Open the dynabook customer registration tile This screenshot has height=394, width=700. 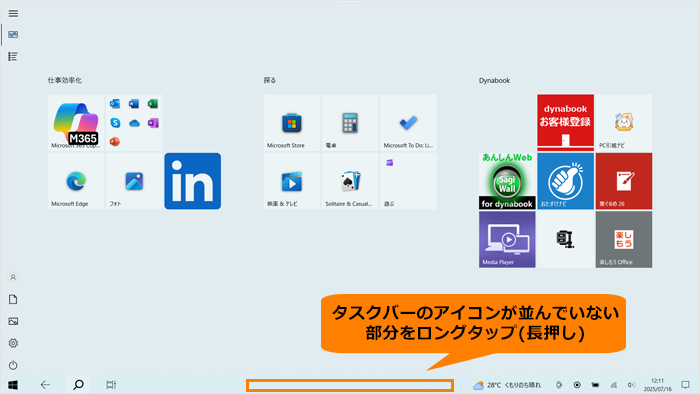(565, 123)
